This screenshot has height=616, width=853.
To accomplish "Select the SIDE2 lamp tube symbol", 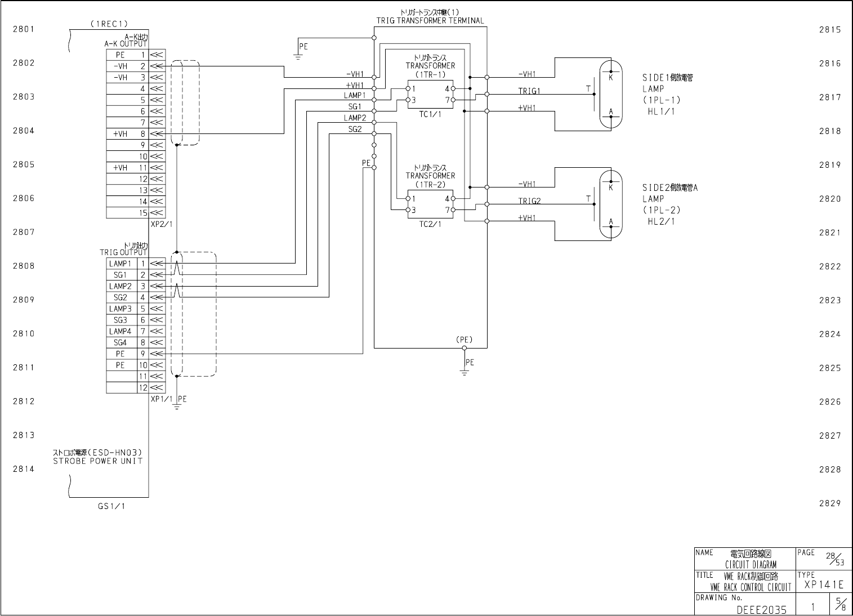I will click(611, 204).
